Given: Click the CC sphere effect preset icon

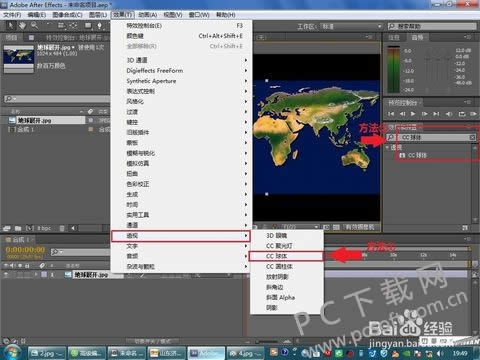Looking at the screenshot, I should click(x=402, y=155).
